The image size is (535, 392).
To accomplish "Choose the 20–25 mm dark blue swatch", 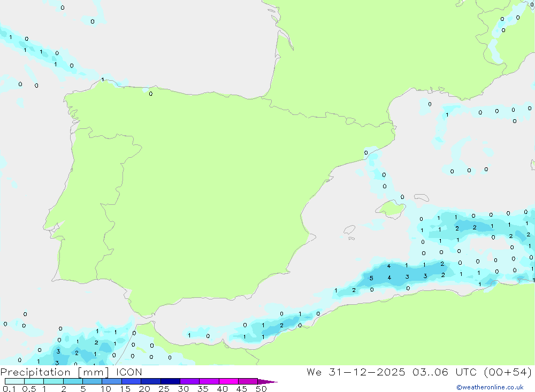I will [151, 381].
